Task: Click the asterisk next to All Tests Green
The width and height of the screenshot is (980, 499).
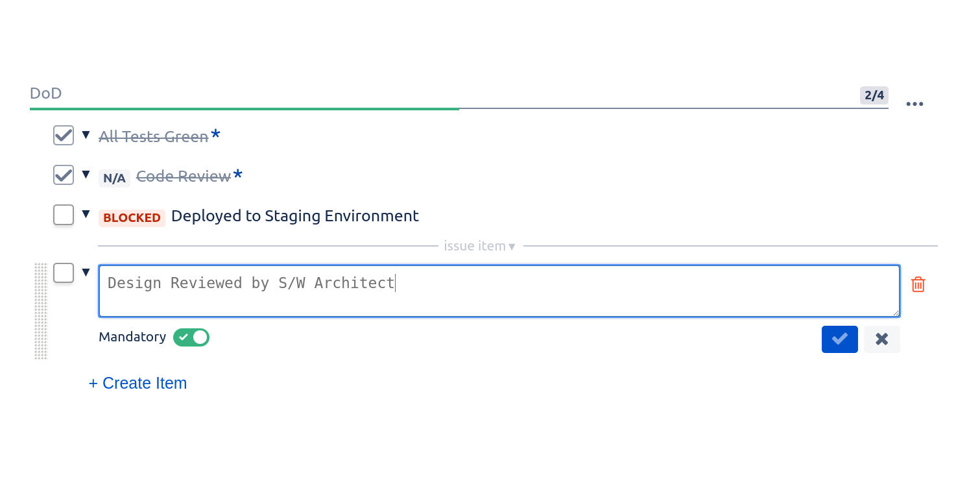Action: click(x=215, y=135)
